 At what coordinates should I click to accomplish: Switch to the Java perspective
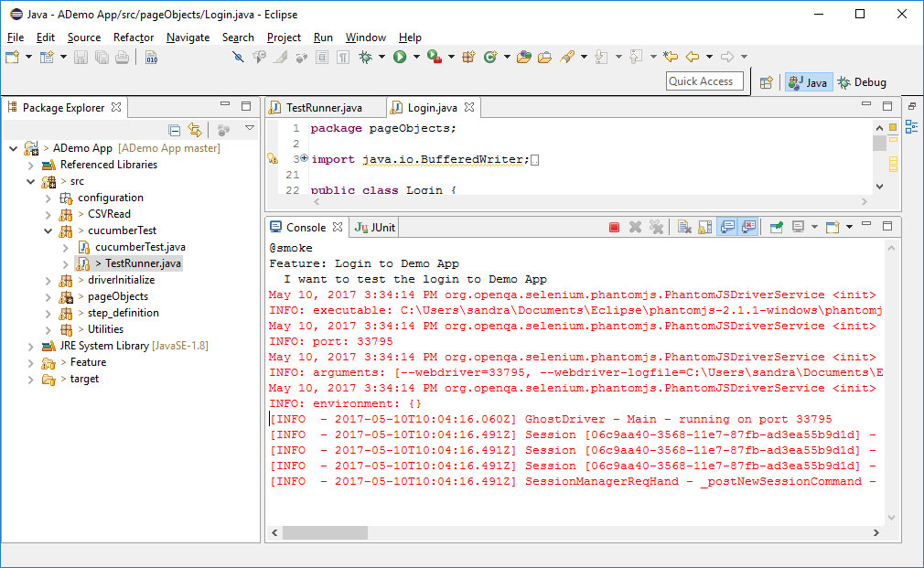click(x=809, y=82)
